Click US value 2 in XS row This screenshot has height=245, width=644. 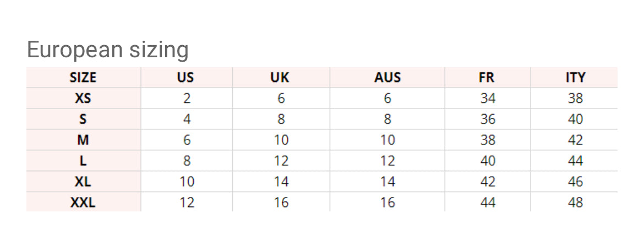click(187, 99)
